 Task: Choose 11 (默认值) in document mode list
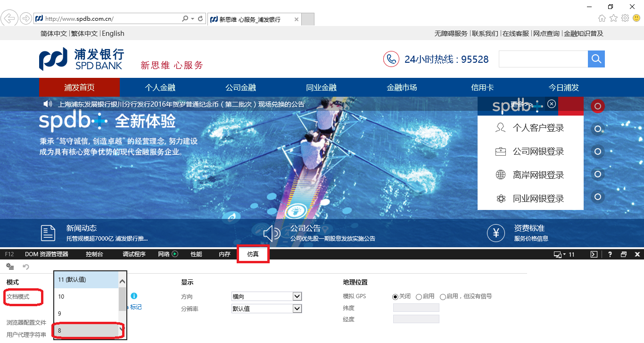click(x=86, y=280)
